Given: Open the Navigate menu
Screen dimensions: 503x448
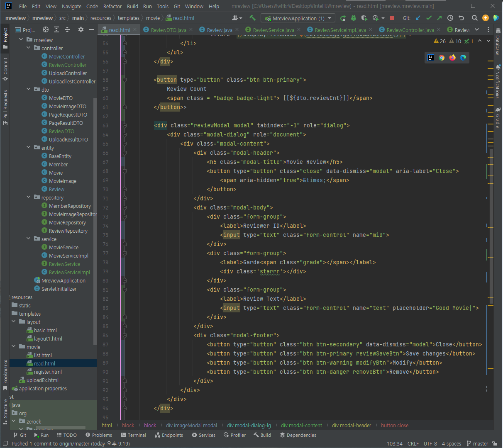Looking at the screenshot, I should (71, 6).
